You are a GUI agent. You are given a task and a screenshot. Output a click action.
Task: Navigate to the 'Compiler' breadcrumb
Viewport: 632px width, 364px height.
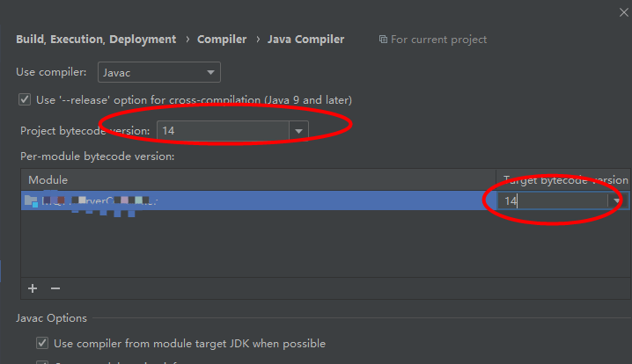click(222, 40)
